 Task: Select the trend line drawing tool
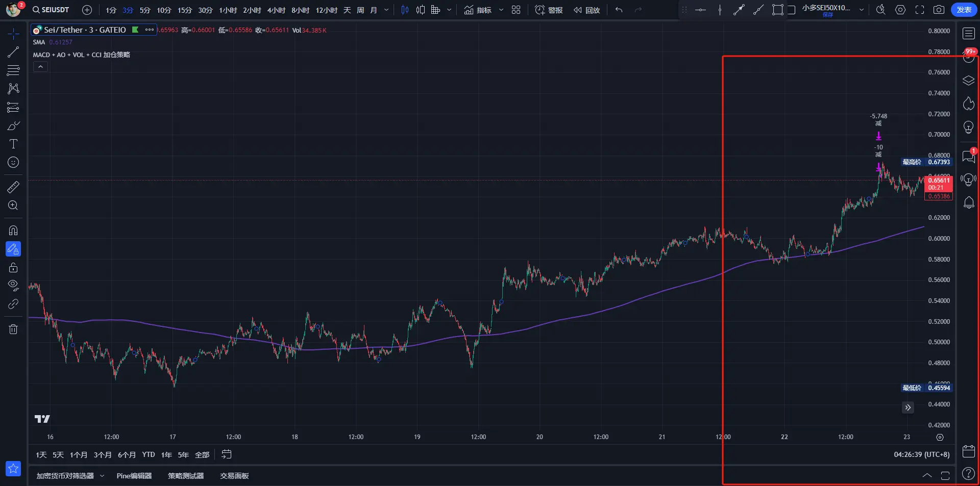pos(13,52)
